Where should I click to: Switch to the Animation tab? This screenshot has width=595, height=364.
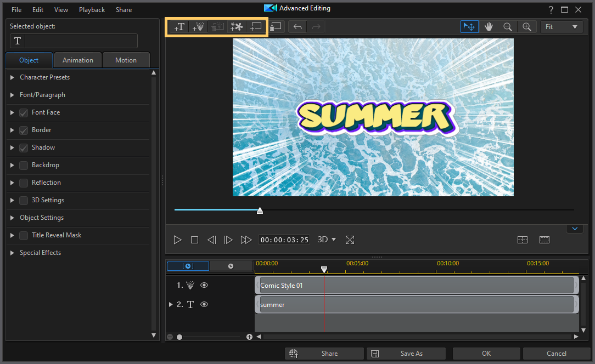(x=77, y=60)
